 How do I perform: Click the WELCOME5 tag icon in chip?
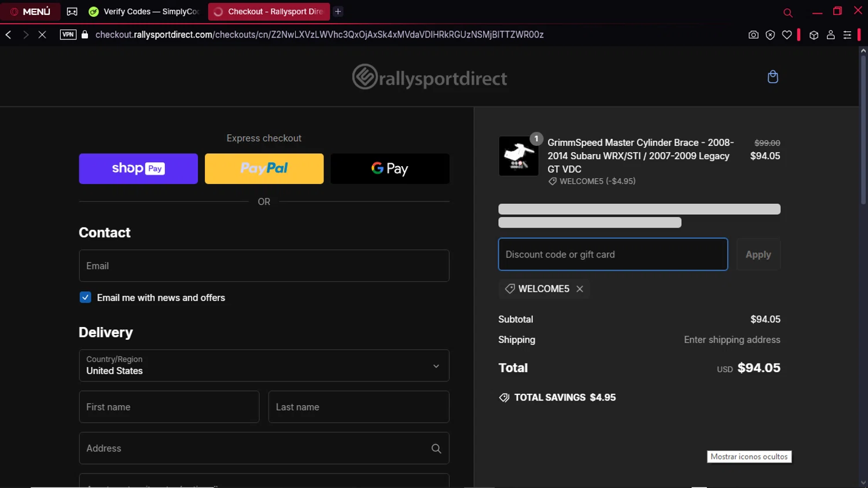510,289
